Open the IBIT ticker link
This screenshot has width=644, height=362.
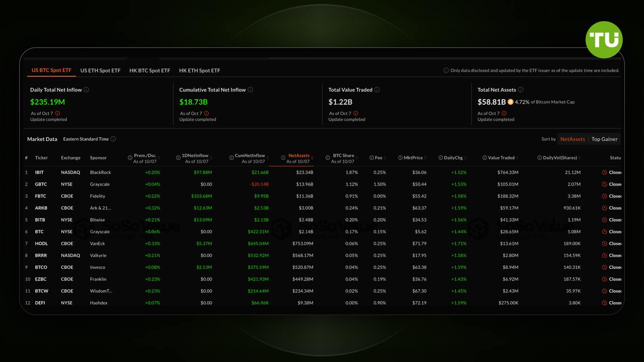click(39, 172)
